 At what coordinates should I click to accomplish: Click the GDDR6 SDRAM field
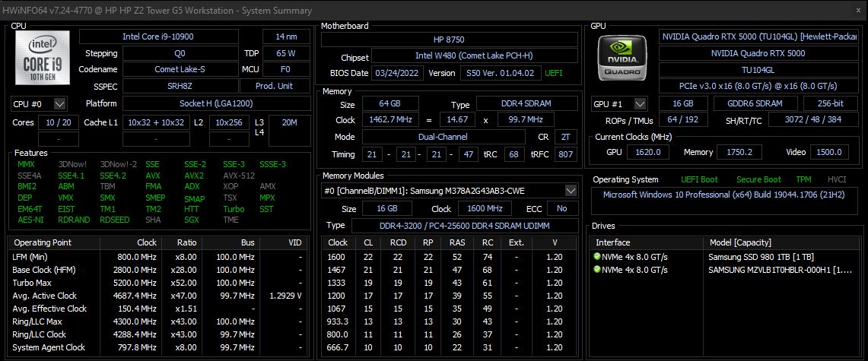tap(755, 103)
